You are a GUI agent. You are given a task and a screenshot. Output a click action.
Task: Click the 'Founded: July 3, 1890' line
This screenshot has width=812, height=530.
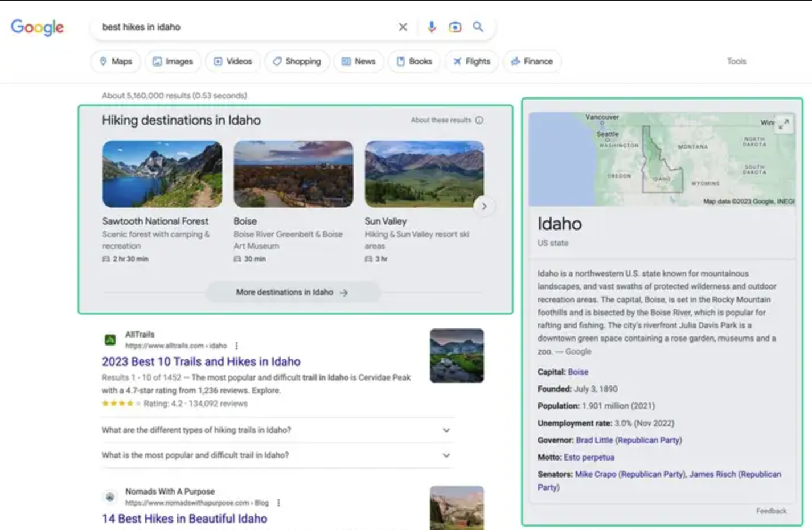pyautogui.click(x=577, y=389)
